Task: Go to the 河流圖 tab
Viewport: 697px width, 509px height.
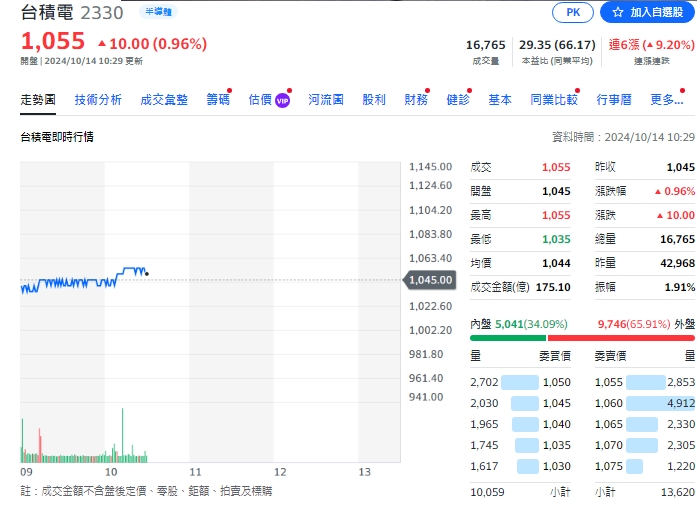Action: pyautogui.click(x=326, y=100)
